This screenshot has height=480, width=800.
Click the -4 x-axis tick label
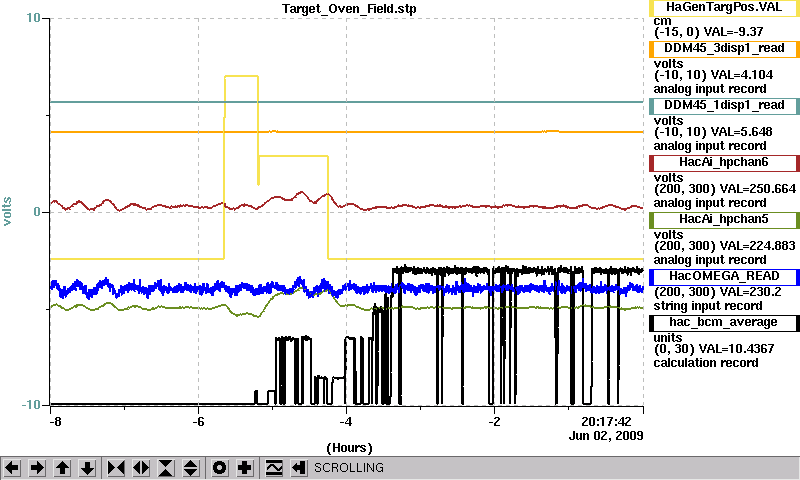click(x=346, y=422)
